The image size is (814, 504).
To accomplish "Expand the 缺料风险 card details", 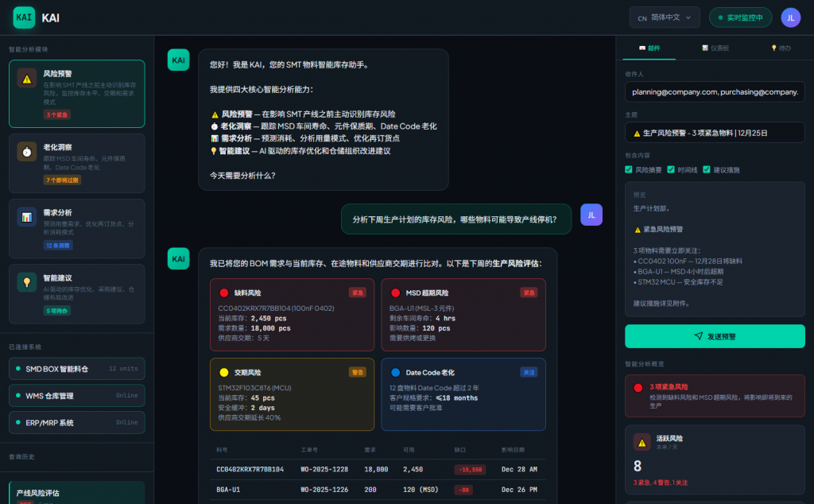I will pos(293,313).
